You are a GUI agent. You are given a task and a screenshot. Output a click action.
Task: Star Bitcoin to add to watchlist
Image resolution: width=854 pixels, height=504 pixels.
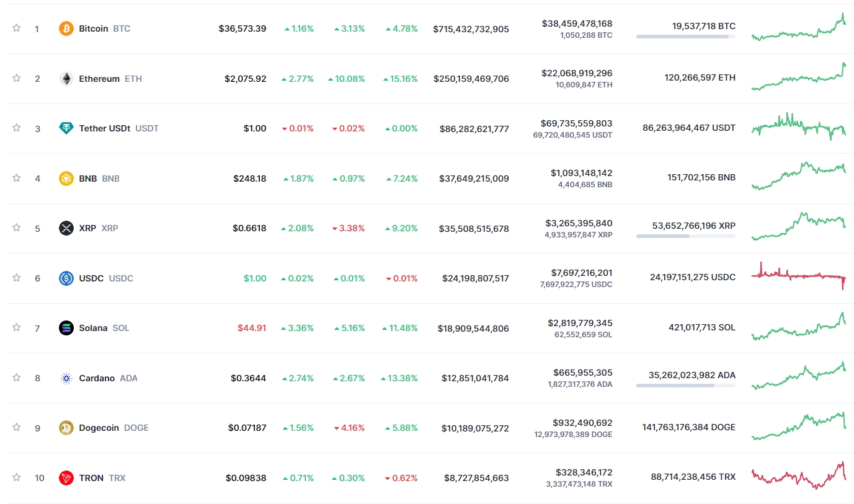[x=17, y=28]
